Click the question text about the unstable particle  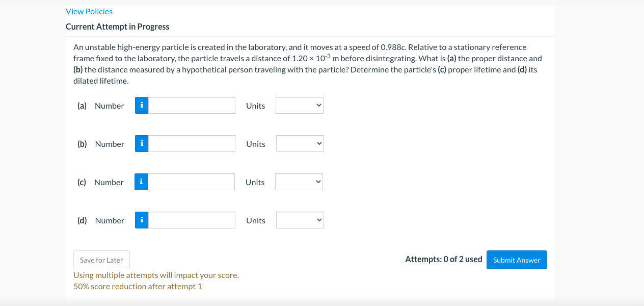306,64
